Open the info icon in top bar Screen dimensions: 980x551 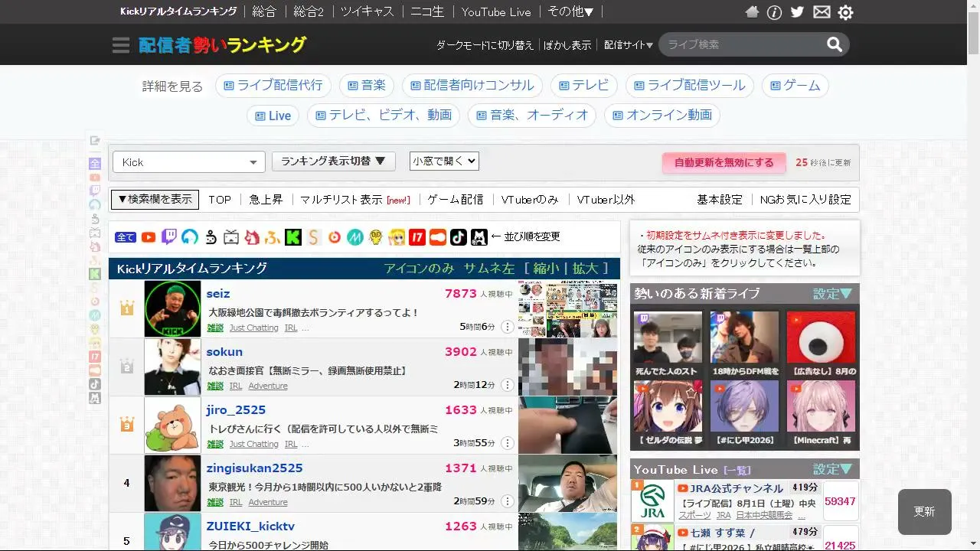[775, 12]
